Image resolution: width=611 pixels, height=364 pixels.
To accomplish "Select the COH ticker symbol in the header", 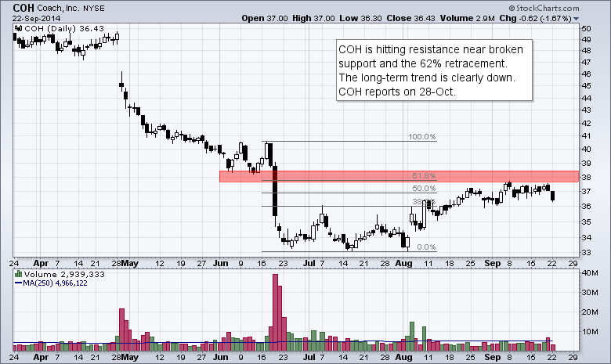I will [23, 8].
